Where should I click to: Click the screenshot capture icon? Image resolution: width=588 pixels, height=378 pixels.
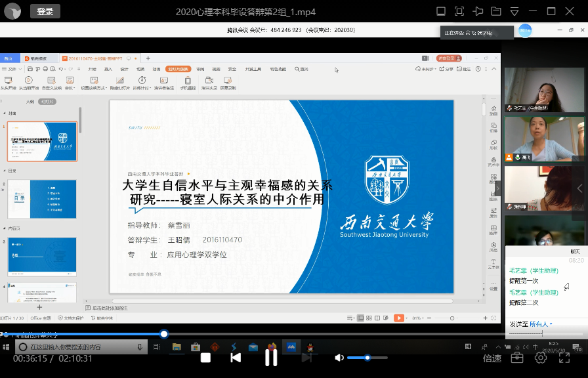[x=459, y=11]
